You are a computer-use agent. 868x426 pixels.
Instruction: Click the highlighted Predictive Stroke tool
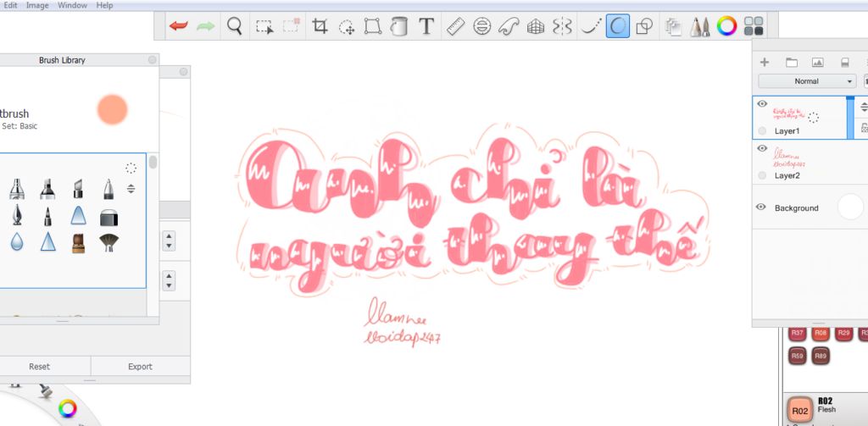tap(618, 26)
